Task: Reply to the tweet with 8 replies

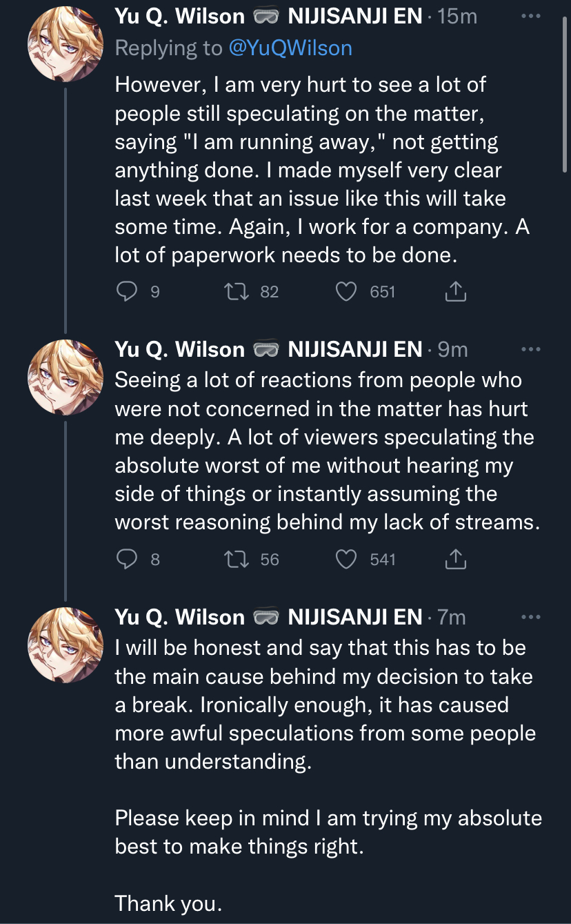Action: (x=127, y=560)
